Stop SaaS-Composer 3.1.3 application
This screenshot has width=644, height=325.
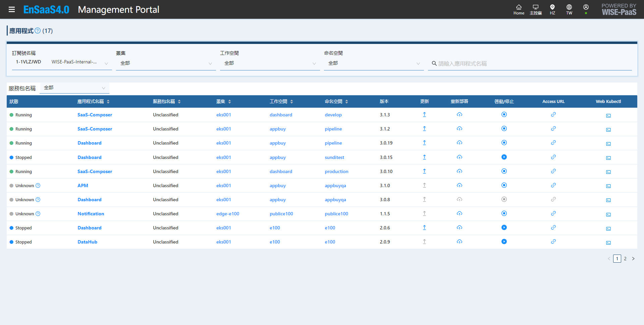click(x=504, y=115)
